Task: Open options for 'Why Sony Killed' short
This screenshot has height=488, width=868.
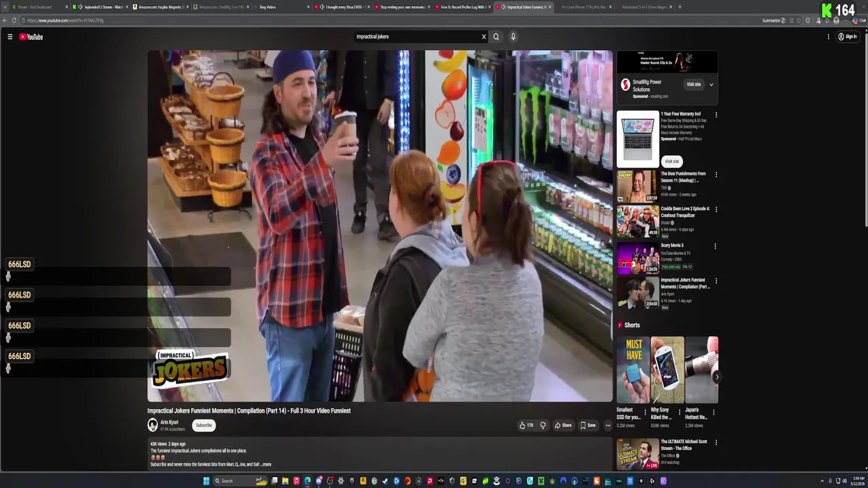Action: (x=679, y=412)
